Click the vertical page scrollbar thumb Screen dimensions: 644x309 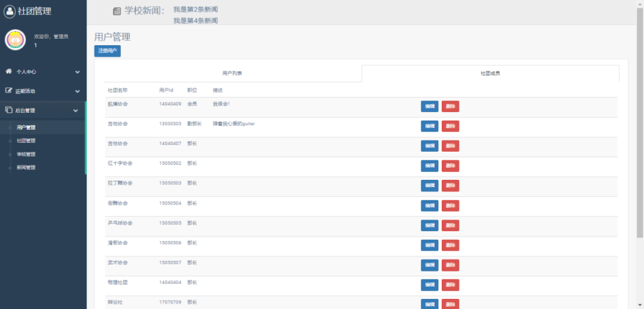[640, 122]
